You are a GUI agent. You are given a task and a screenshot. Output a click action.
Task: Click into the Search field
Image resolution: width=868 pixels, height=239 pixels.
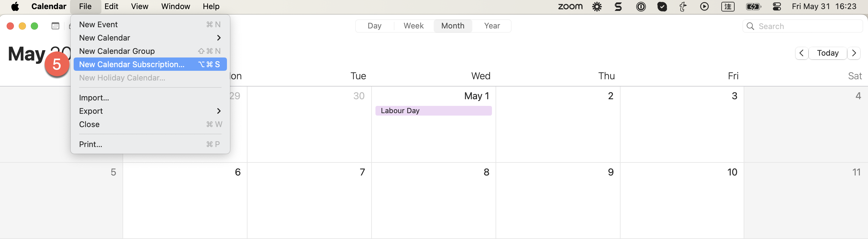(802, 26)
